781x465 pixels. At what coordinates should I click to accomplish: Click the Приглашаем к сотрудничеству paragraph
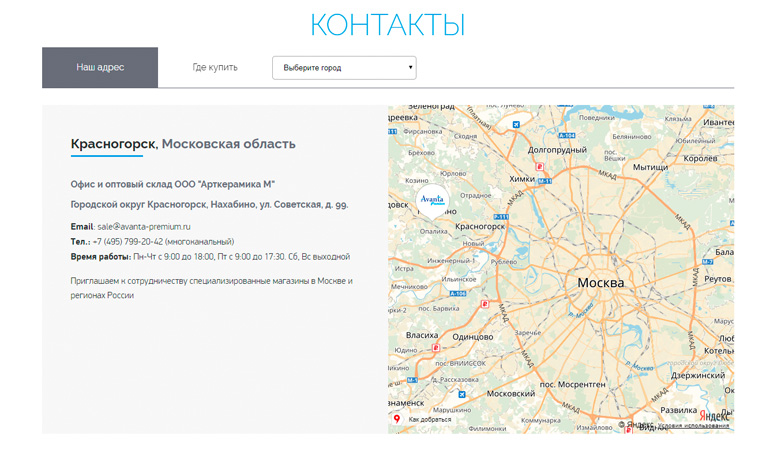point(211,288)
